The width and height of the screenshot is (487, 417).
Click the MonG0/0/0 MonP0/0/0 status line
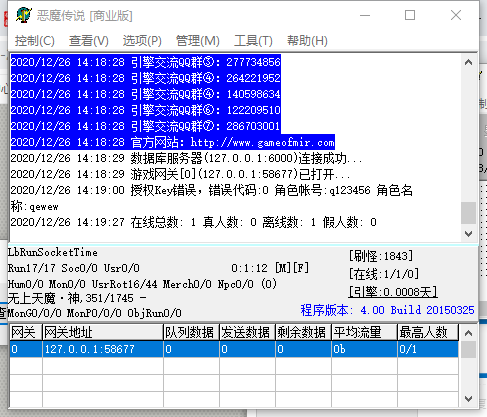tap(95, 313)
